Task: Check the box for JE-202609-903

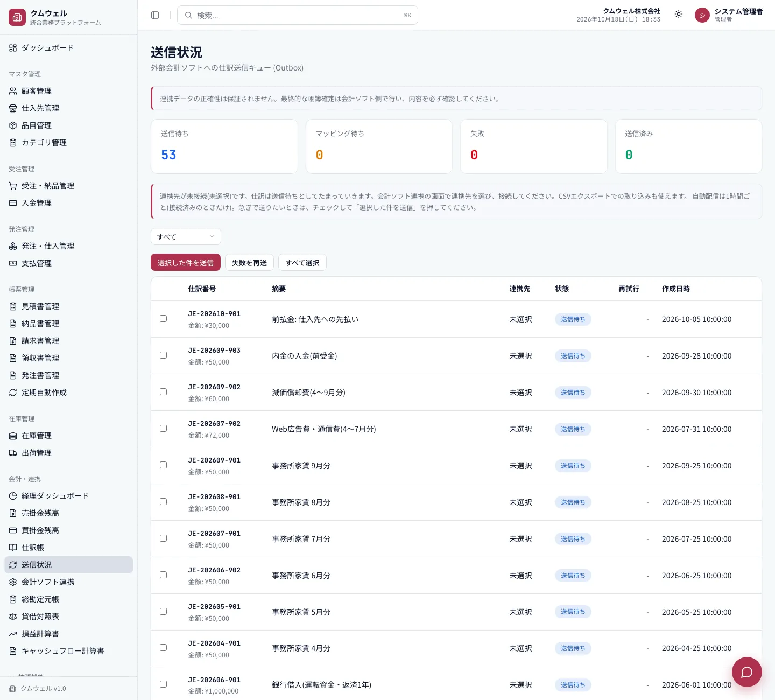Action: (164, 355)
